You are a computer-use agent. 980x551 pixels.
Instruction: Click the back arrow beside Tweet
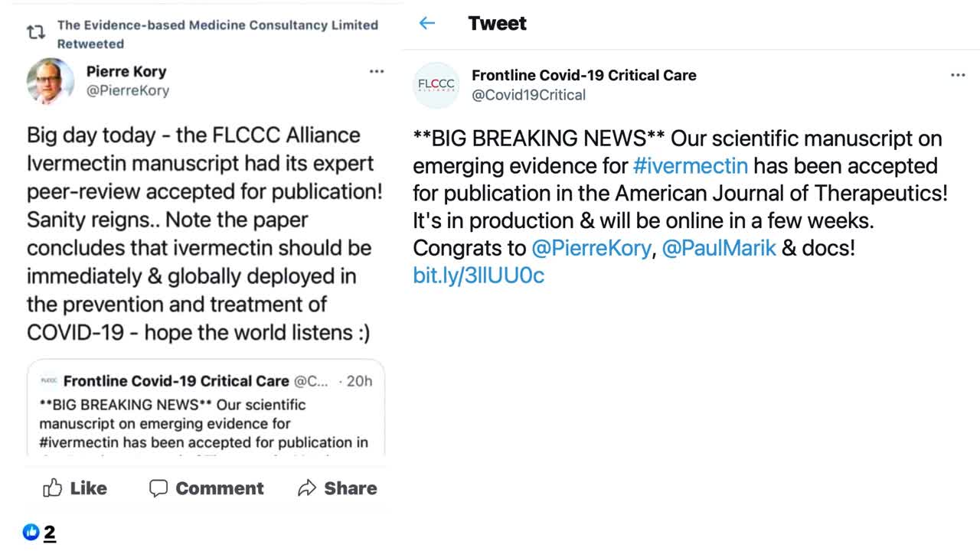click(427, 24)
